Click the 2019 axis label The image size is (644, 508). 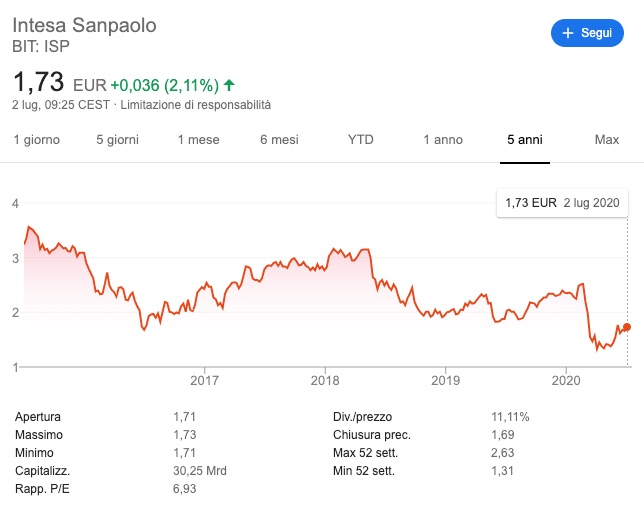[446, 380]
